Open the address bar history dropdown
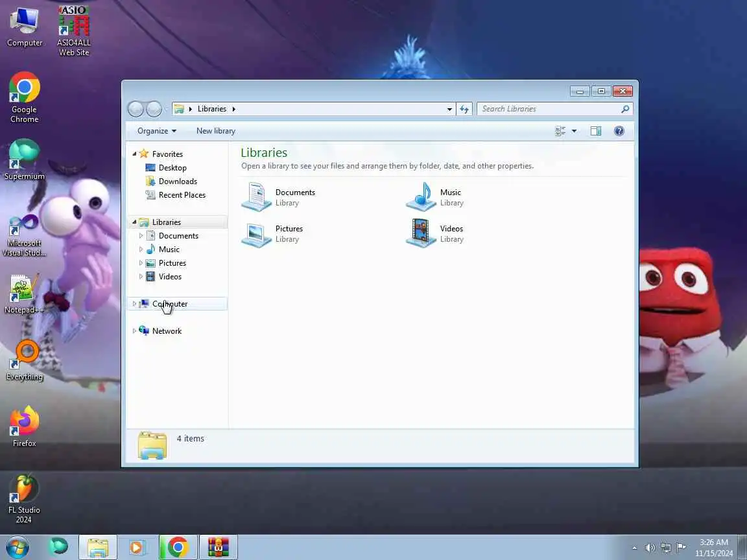The width and height of the screenshot is (747, 560). (x=449, y=109)
